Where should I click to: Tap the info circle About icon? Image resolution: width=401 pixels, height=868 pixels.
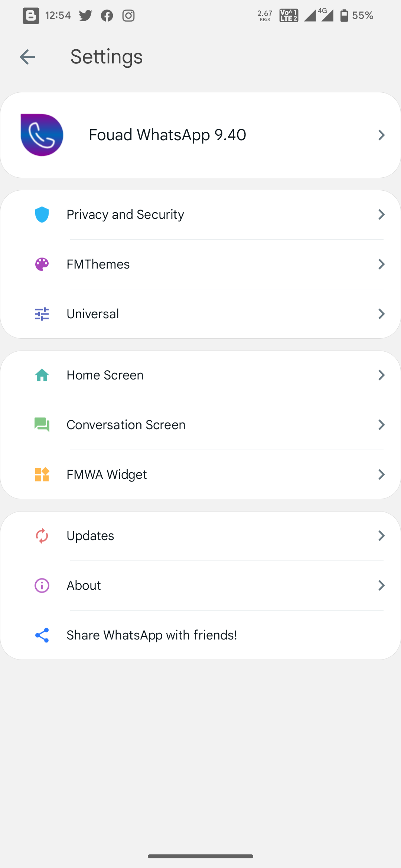pyautogui.click(x=42, y=585)
